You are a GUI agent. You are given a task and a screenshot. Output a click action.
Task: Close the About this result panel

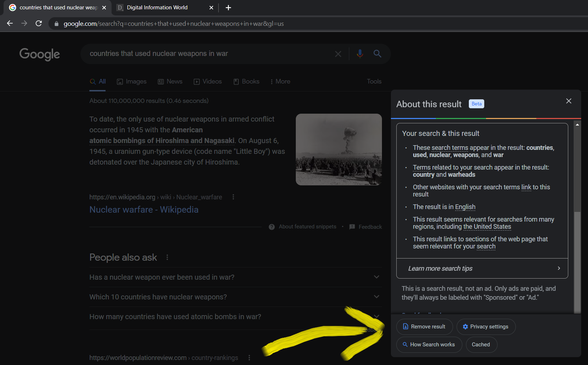coord(569,101)
